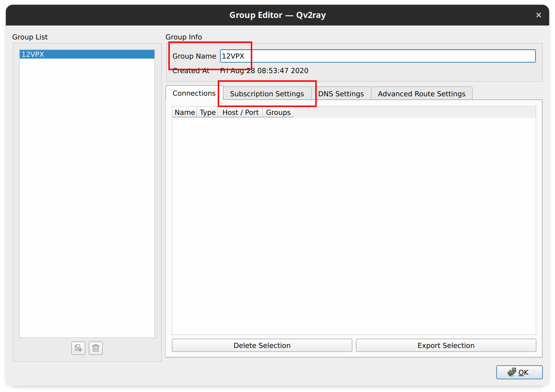Confirm with the OK button
This screenshot has height=392, width=555.
(x=519, y=372)
